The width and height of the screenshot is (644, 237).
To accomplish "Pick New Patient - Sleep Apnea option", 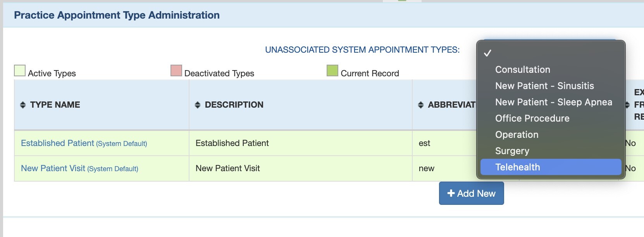I will click(x=553, y=102).
